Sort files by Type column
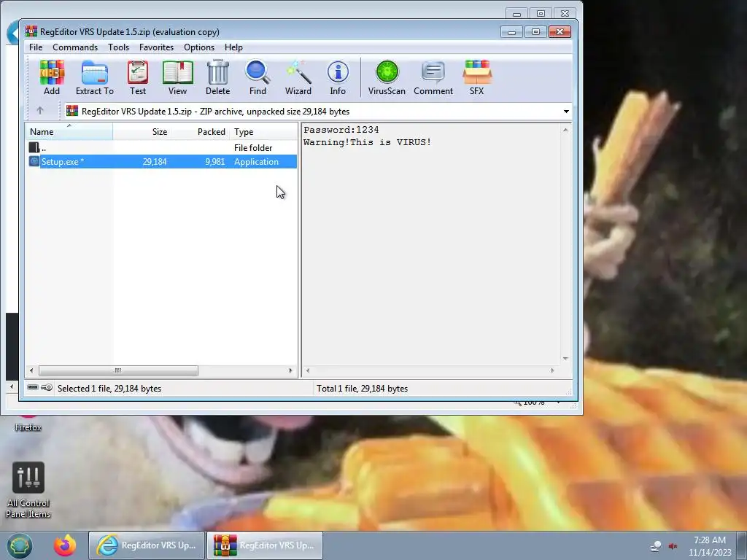The width and height of the screenshot is (747, 560). 263,131
